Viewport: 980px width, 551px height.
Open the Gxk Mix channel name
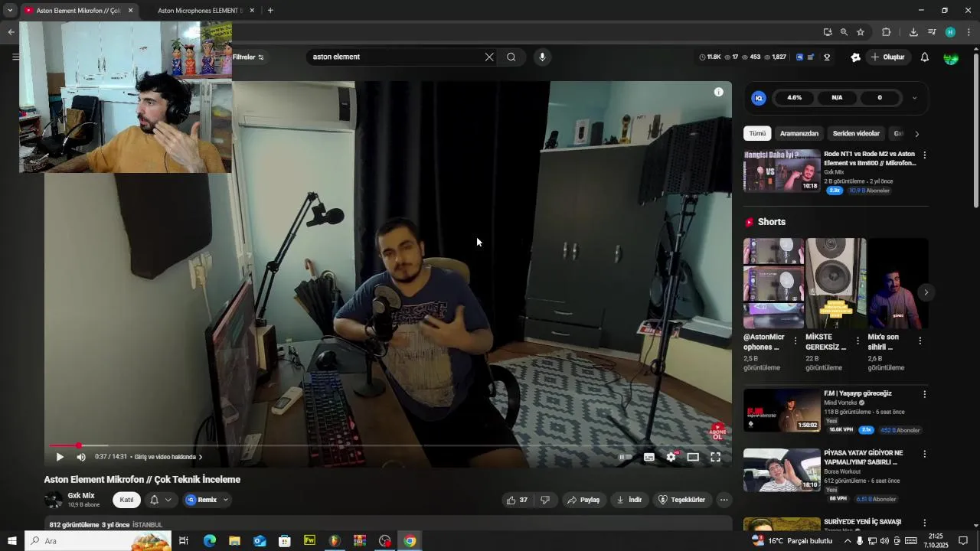(x=81, y=496)
